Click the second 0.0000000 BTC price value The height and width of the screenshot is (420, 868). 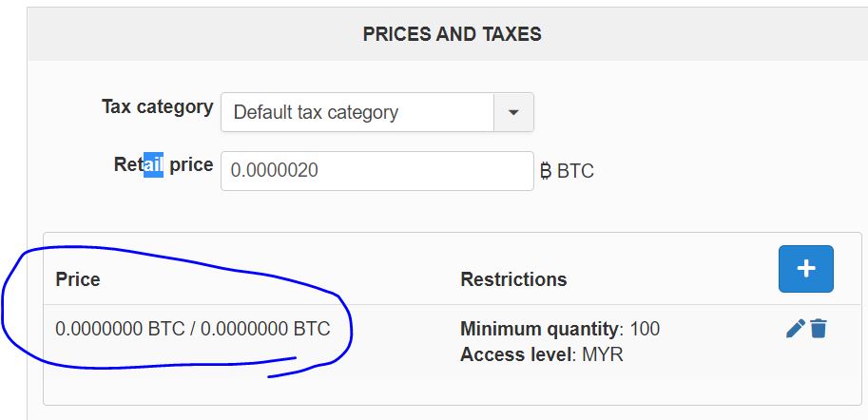click(x=265, y=330)
